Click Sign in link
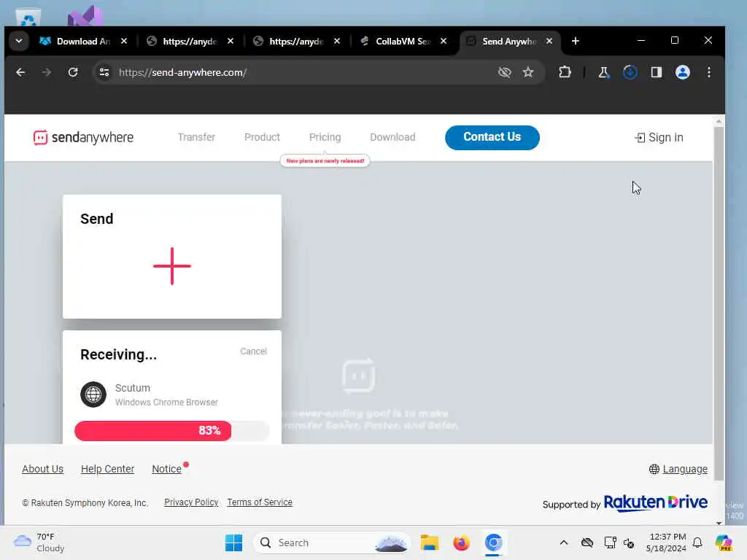Viewport: 747px width, 560px height. click(x=659, y=138)
